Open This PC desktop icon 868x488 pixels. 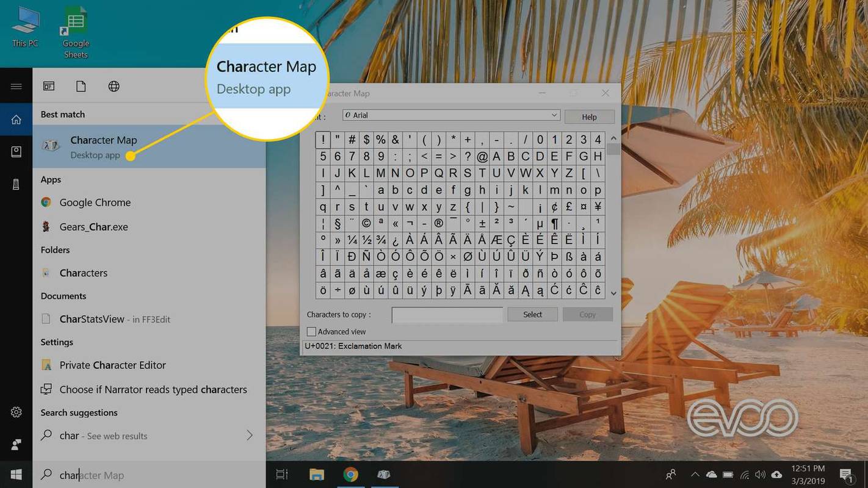(25, 27)
